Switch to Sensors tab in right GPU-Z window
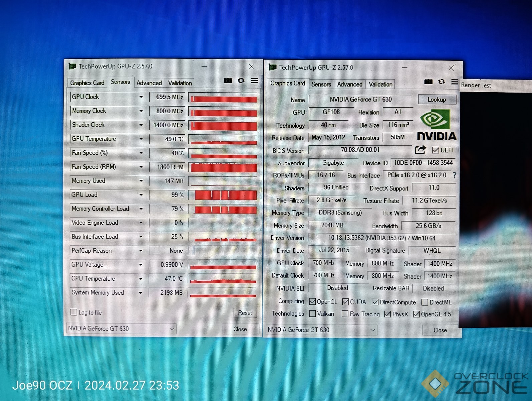This screenshot has width=532, height=401. tap(321, 84)
